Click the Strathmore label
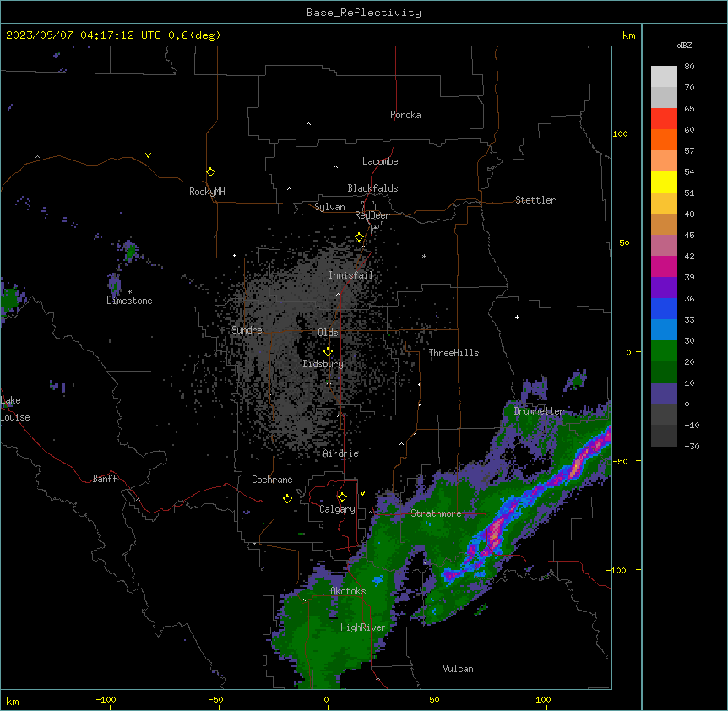The width and height of the screenshot is (728, 711). 436,513
